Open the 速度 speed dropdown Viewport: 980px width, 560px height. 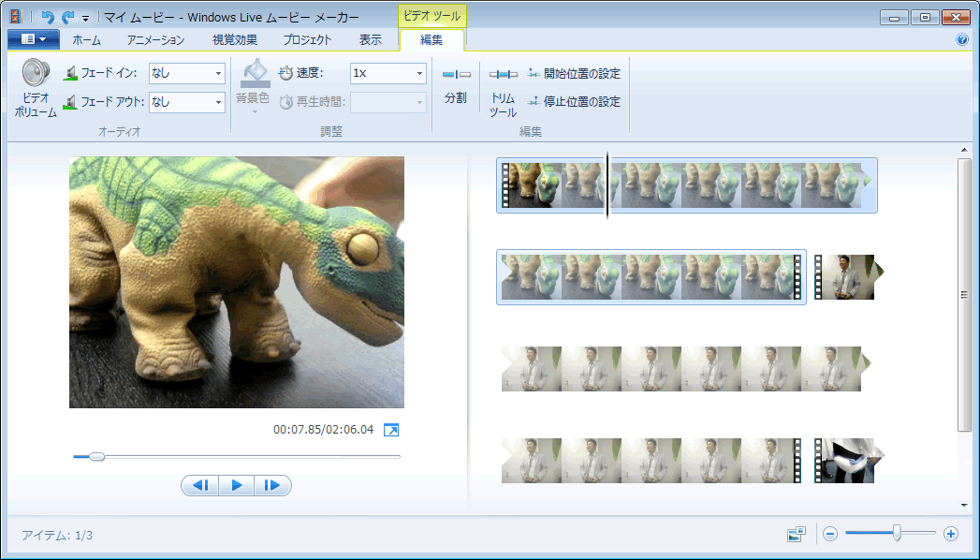(419, 73)
